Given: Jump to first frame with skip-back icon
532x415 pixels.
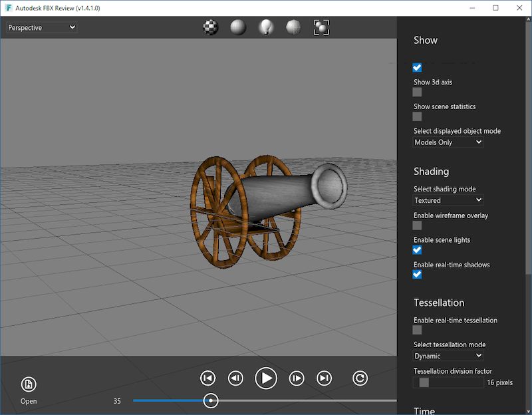Looking at the screenshot, I should pyautogui.click(x=207, y=377).
